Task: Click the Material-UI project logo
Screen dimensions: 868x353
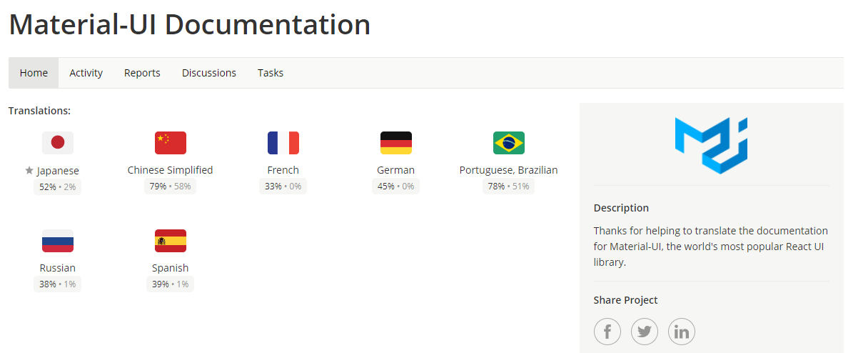Action: [711, 145]
